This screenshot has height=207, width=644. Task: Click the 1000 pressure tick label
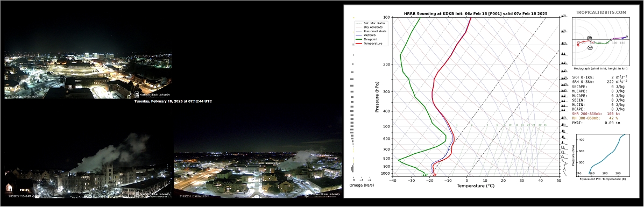point(386,174)
